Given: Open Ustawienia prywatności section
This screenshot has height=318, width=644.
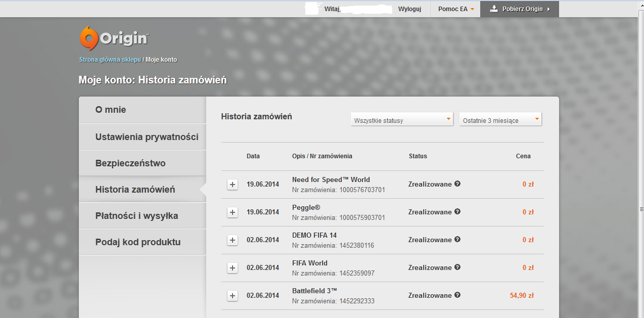Looking at the screenshot, I should click(x=143, y=137).
